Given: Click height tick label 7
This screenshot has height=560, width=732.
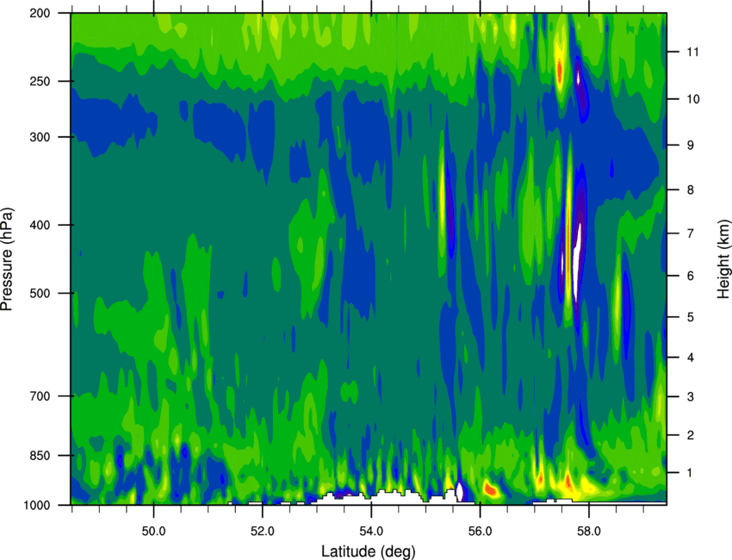Looking at the screenshot, I should pyautogui.click(x=690, y=233).
